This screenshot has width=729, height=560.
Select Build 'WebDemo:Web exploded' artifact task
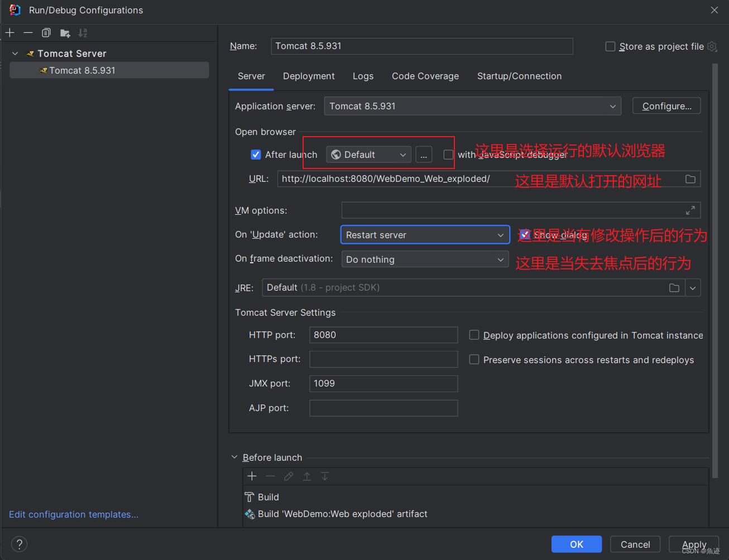[x=336, y=514]
